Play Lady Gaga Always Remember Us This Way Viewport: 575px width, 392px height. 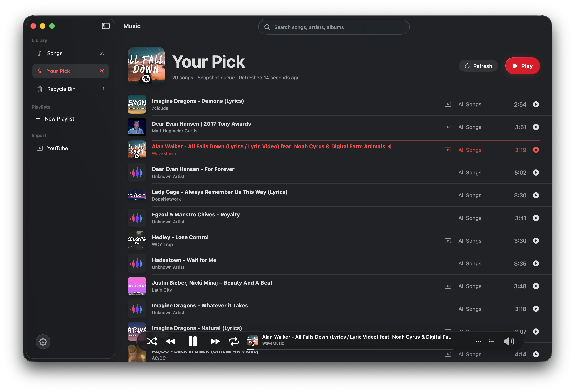point(536,195)
